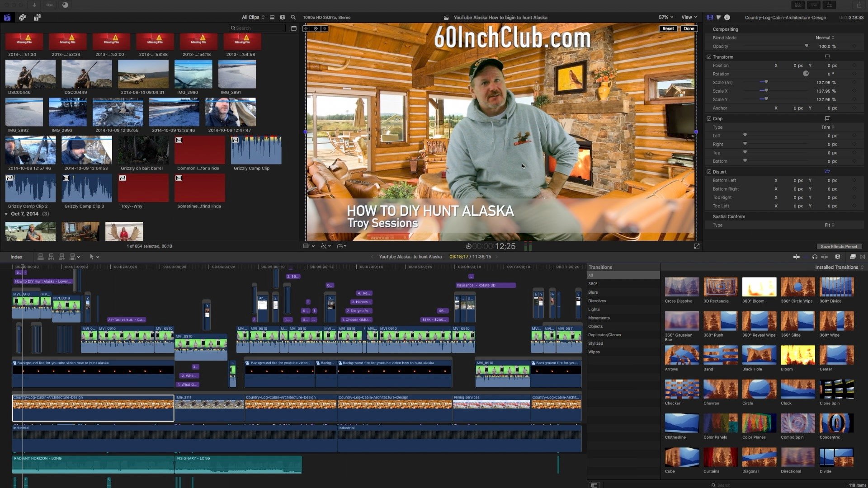The image size is (868, 488).
Task: Open the Blend Mode Normal dropdown
Action: tap(825, 38)
